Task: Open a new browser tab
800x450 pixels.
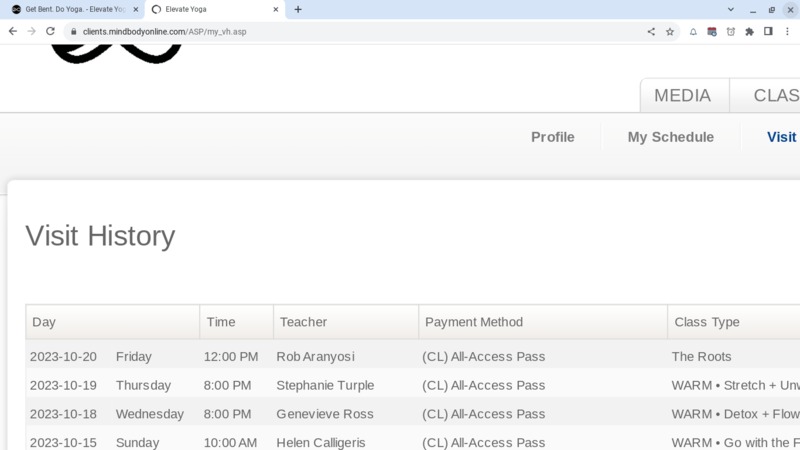Action: pyautogui.click(x=298, y=9)
